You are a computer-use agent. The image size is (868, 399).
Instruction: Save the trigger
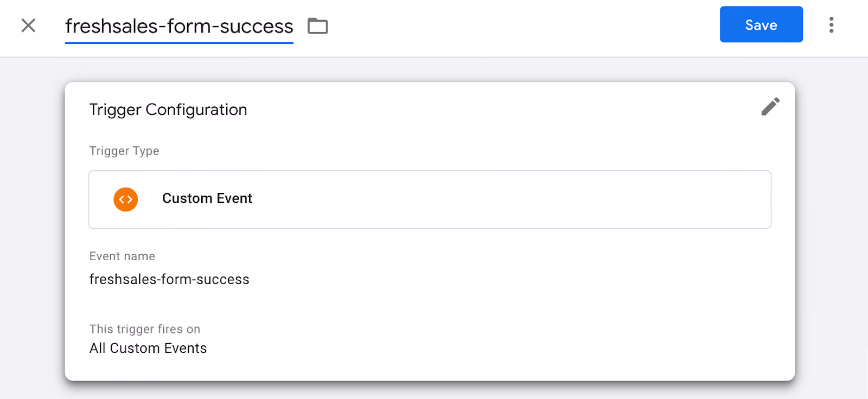point(761,24)
